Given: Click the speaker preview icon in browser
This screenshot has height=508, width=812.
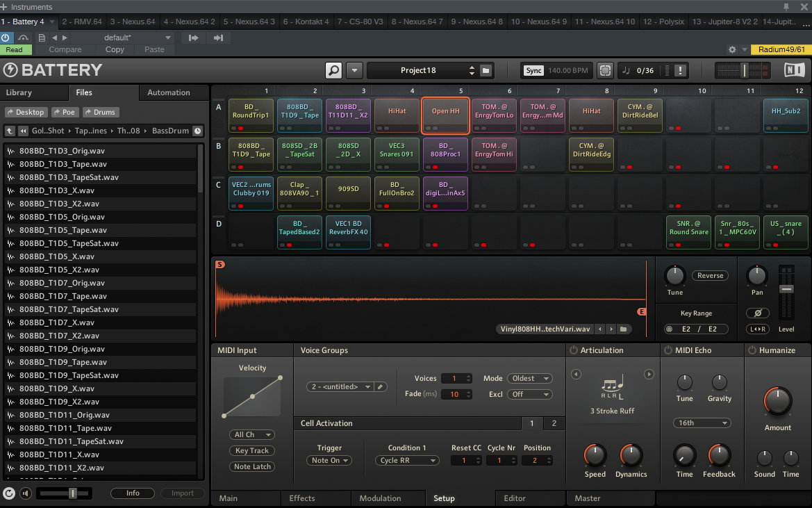Looking at the screenshot, I should click(x=26, y=493).
